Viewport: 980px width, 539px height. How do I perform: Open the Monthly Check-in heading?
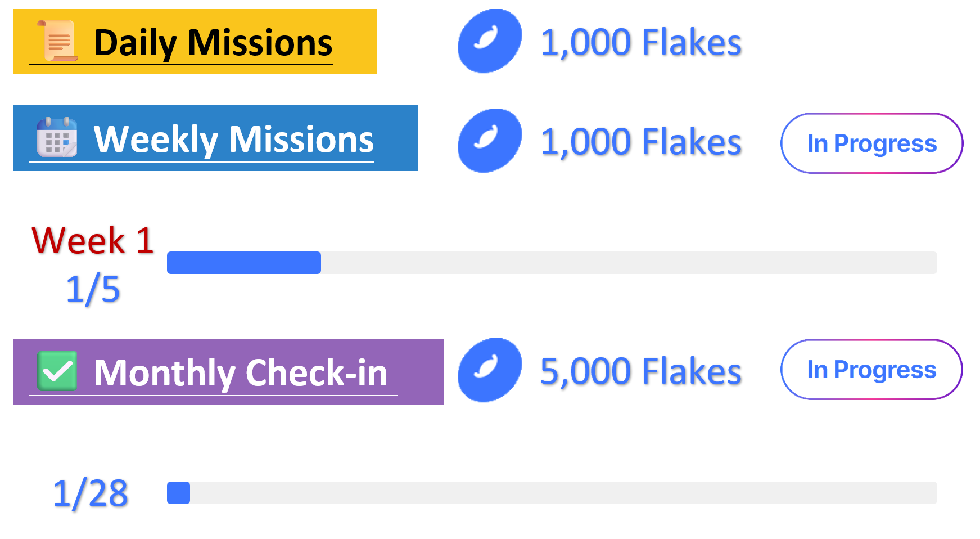click(241, 372)
